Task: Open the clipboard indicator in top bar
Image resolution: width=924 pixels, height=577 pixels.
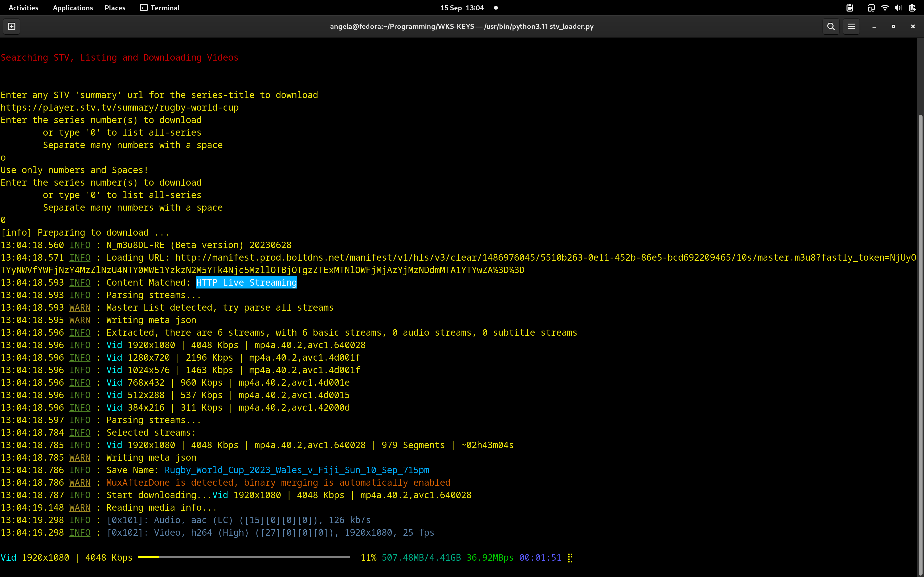Action: pos(850,8)
